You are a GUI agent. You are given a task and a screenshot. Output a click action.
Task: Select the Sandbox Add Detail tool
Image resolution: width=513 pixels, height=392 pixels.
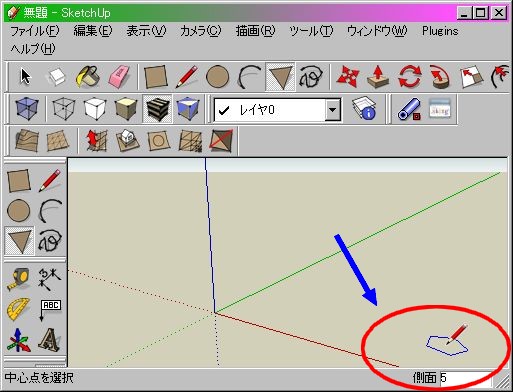190,140
